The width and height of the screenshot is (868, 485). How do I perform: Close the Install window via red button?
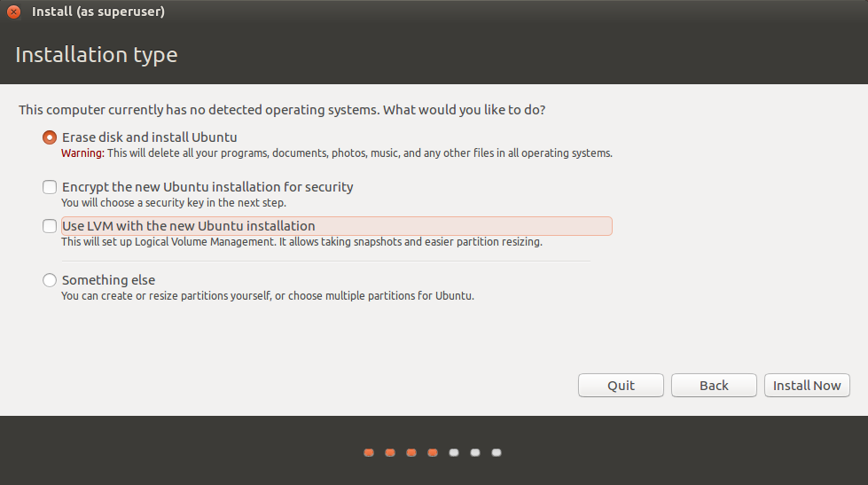(14, 12)
